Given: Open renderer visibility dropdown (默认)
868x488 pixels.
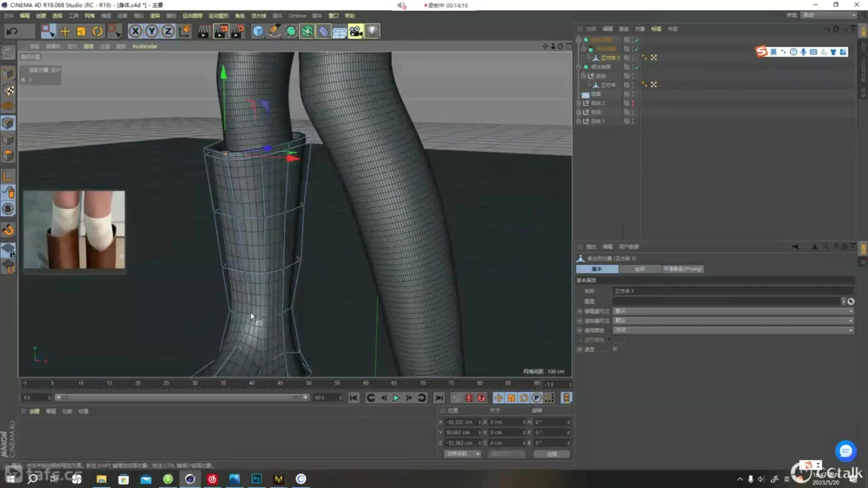Looking at the screenshot, I should [x=733, y=320].
